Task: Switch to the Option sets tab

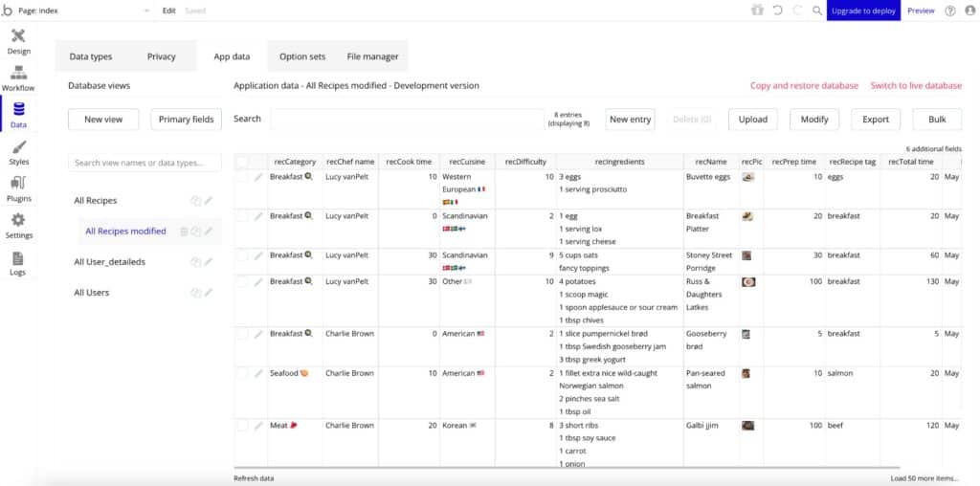Action: pyautogui.click(x=301, y=56)
